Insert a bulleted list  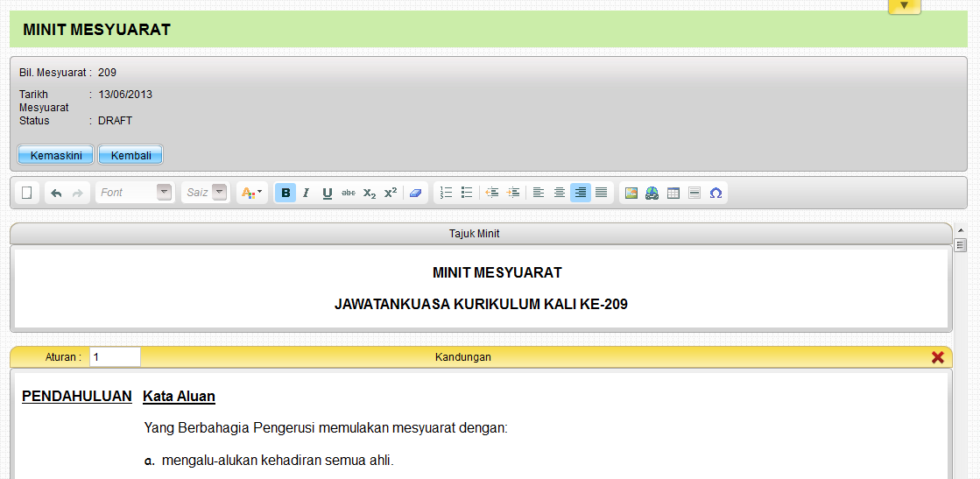pos(467,193)
